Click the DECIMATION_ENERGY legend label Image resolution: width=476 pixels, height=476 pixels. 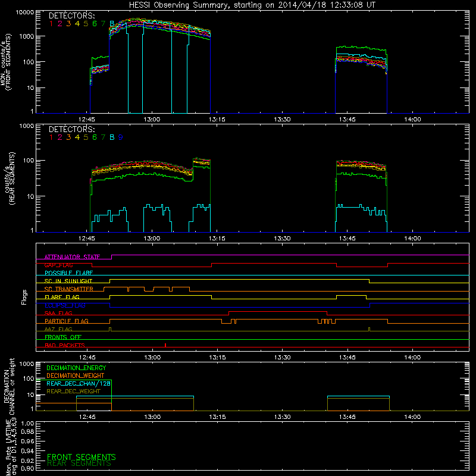76,368
